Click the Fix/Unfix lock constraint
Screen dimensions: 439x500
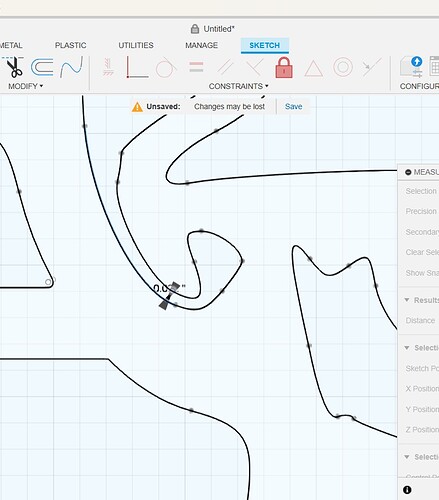284,68
